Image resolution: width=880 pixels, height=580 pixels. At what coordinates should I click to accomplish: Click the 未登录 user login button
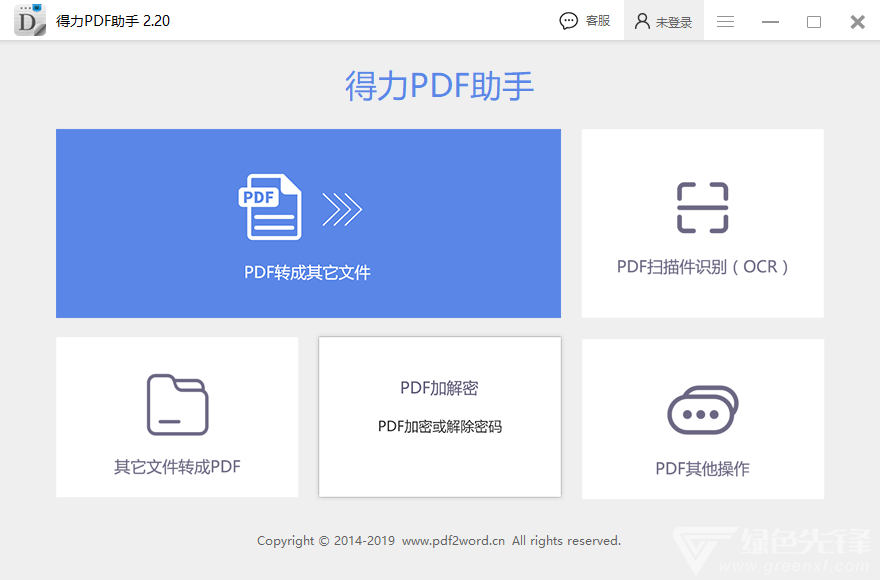click(663, 21)
